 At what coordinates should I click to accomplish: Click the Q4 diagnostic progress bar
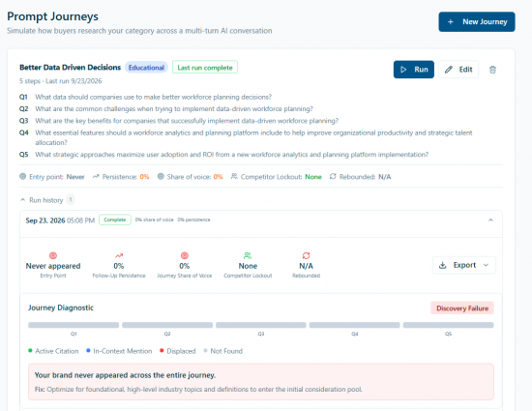point(355,325)
